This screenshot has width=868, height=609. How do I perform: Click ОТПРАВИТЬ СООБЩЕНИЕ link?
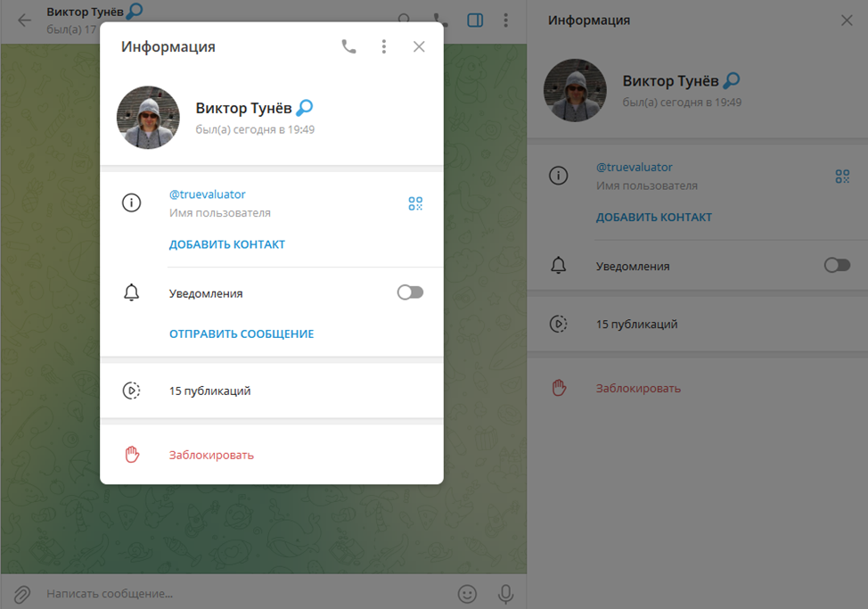242,333
